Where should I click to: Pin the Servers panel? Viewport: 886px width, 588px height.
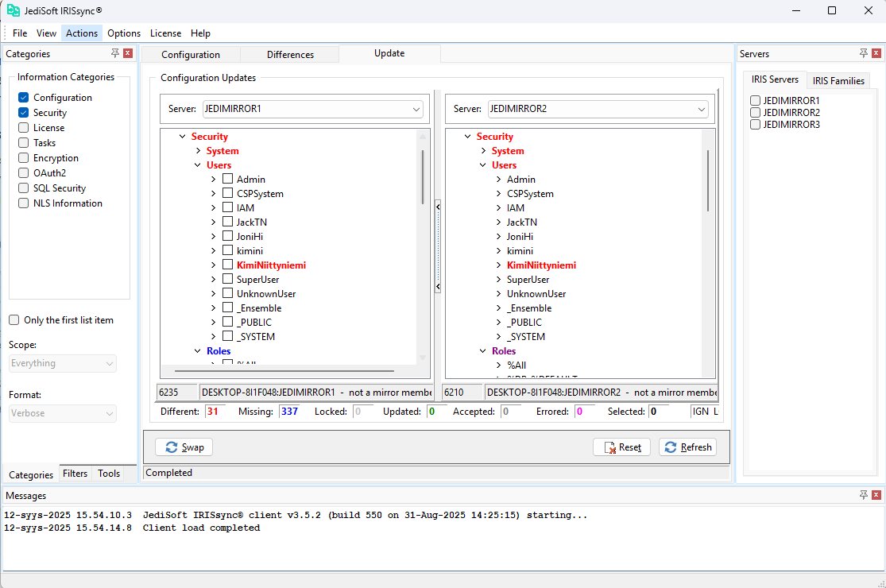click(x=864, y=53)
